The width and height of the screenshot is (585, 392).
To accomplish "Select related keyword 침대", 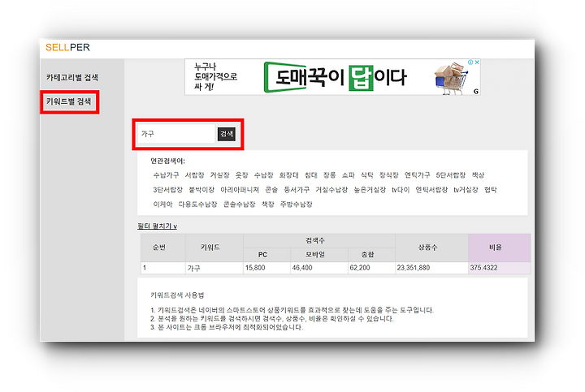I will pos(310,175).
